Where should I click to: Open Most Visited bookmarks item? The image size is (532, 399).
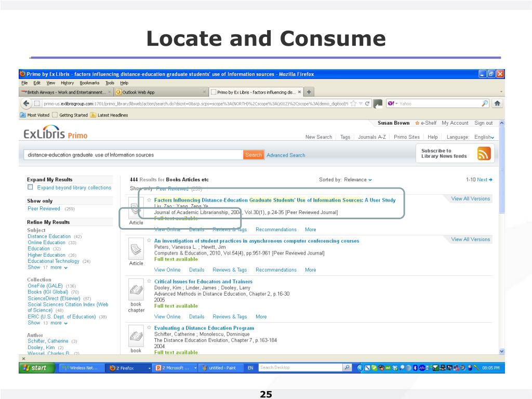[x=35, y=115]
